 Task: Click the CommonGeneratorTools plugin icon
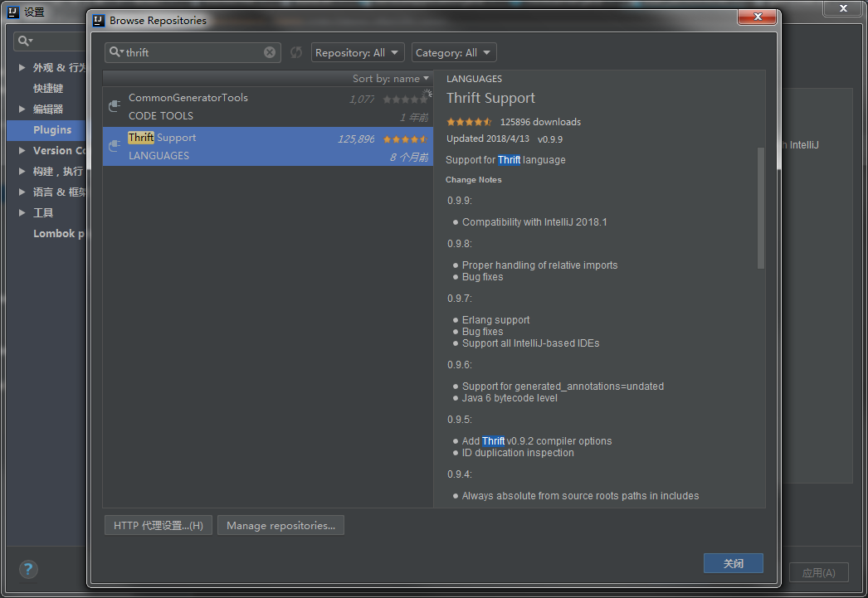pos(115,106)
